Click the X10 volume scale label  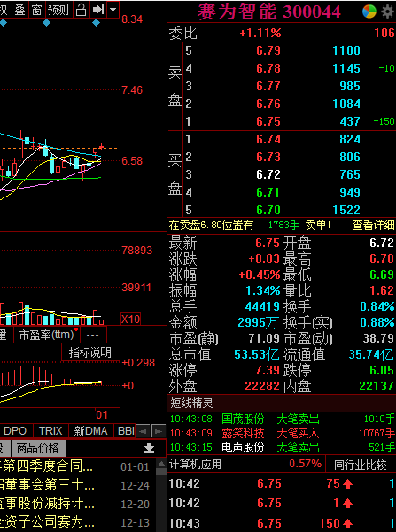[130, 319]
